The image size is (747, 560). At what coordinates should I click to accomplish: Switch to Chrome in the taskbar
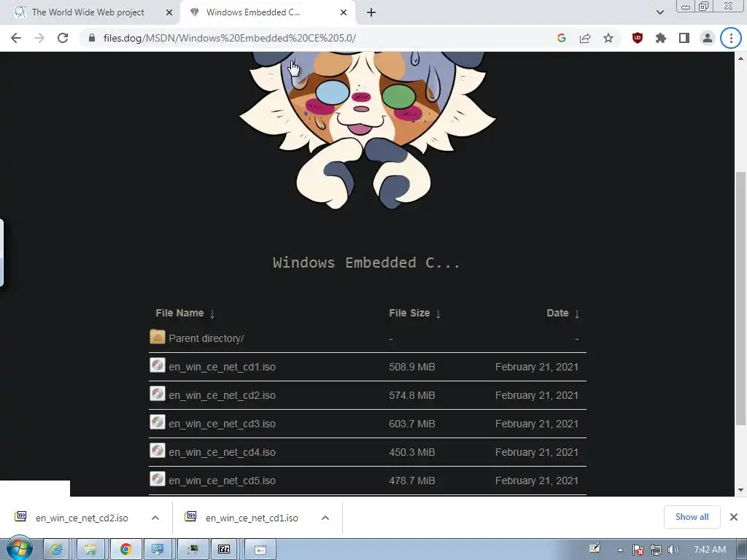[x=125, y=550]
